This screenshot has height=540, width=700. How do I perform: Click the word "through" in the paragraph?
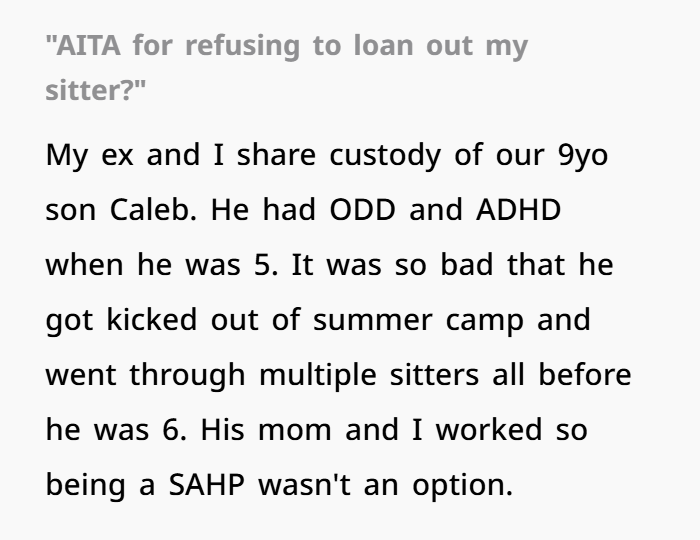(x=188, y=376)
